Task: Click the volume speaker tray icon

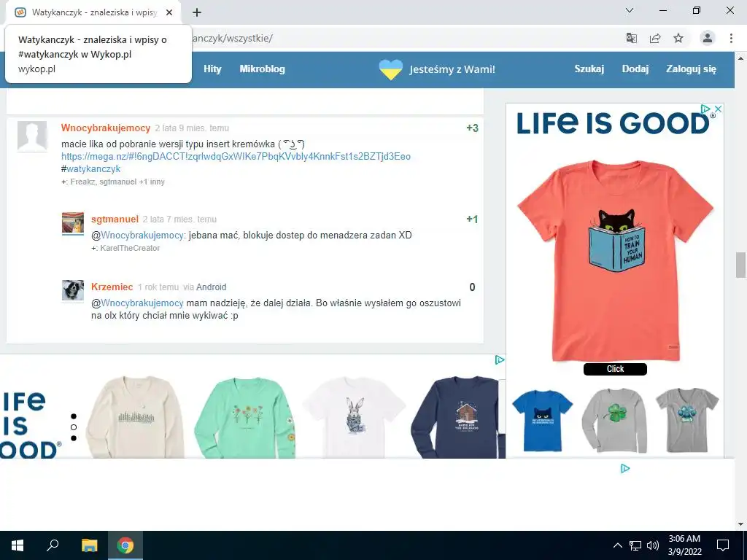Action: (x=653, y=545)
